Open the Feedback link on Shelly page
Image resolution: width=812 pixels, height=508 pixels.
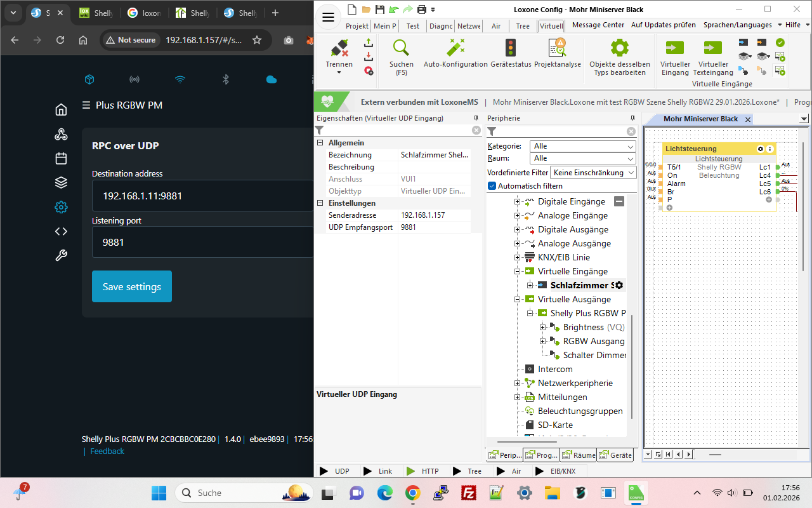tap(107, 451)
